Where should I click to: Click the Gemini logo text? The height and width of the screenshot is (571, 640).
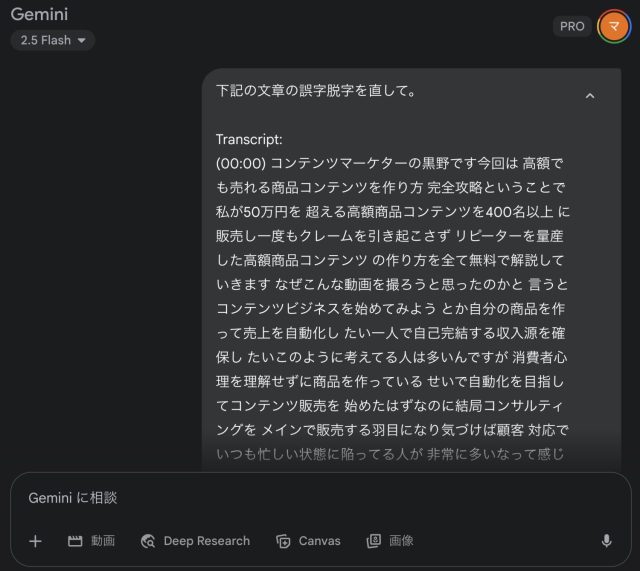coord(46,16)
